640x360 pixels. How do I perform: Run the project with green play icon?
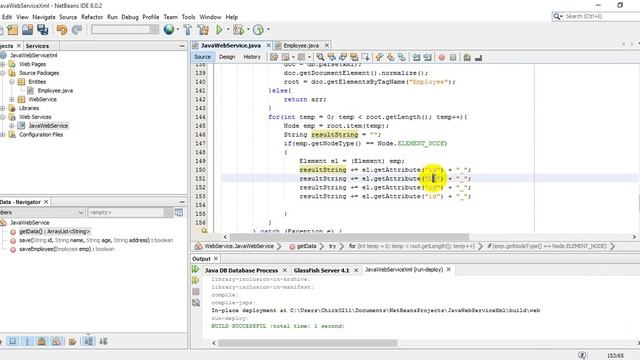pyautogui.click(x=219, y=29)
